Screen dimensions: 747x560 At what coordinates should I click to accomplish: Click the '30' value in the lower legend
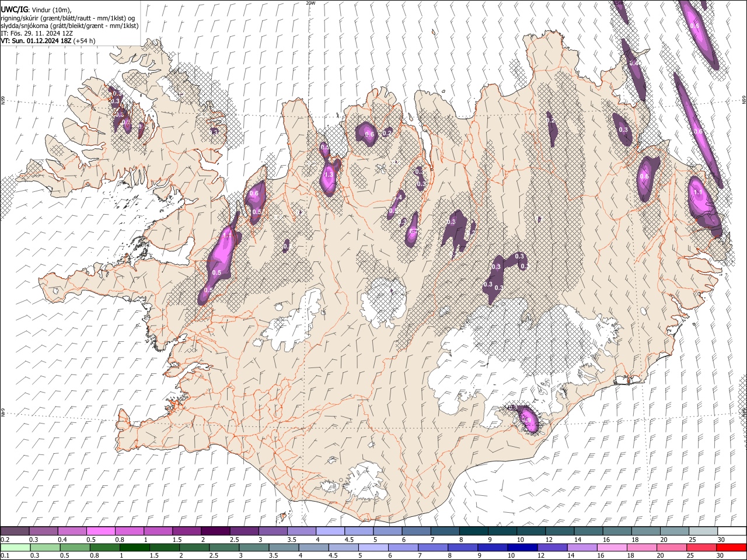coord(721,556)
